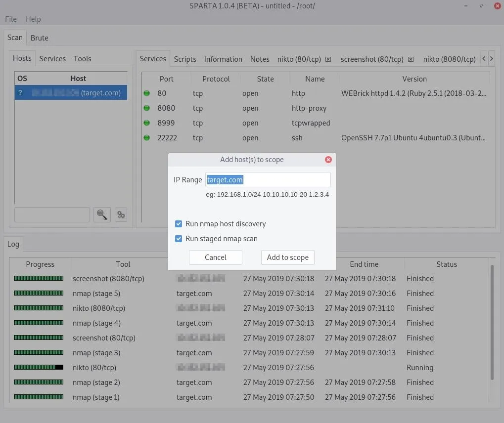Minimize the SPARTA window
This screenshot has width=504, height=423.
466,6
